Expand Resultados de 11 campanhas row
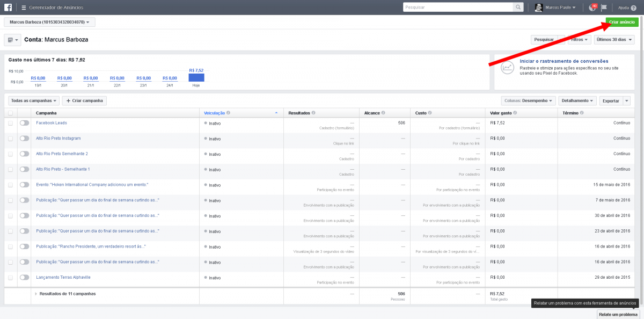Image resolution: width=644 pixels, height=319 pixels. [36, 294]
